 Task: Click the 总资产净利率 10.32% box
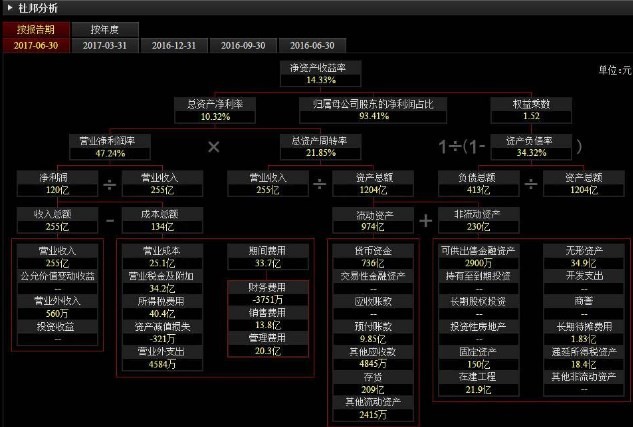pyautogui.click(x=215, y=110)
